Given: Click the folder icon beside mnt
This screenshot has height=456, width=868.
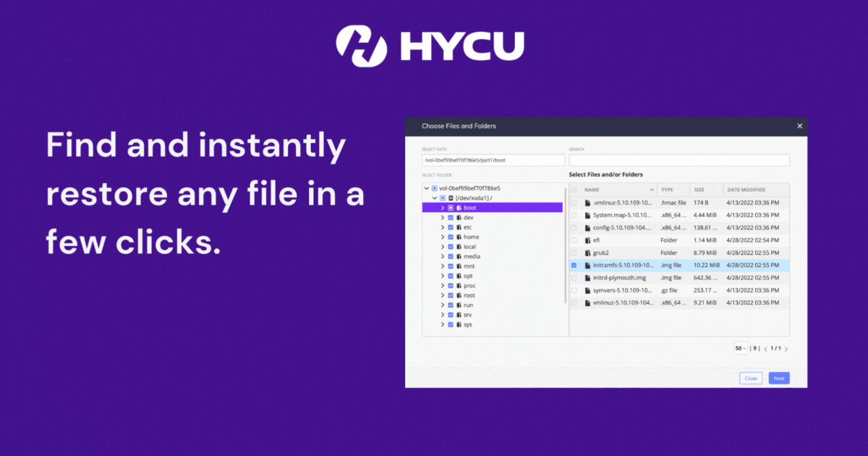Looking at the screenshot, I should pos(459,266).
